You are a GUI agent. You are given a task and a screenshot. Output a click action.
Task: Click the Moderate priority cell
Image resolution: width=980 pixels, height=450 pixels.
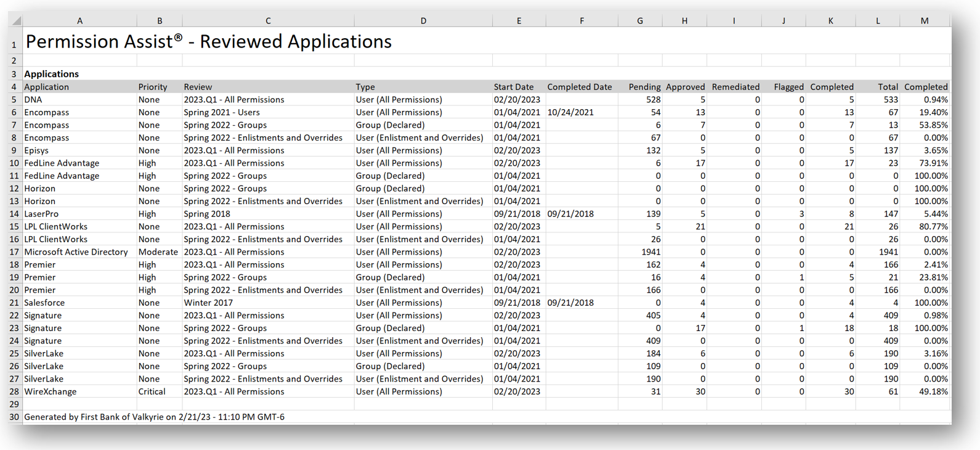pyautogui.click(x=158, y=252)
